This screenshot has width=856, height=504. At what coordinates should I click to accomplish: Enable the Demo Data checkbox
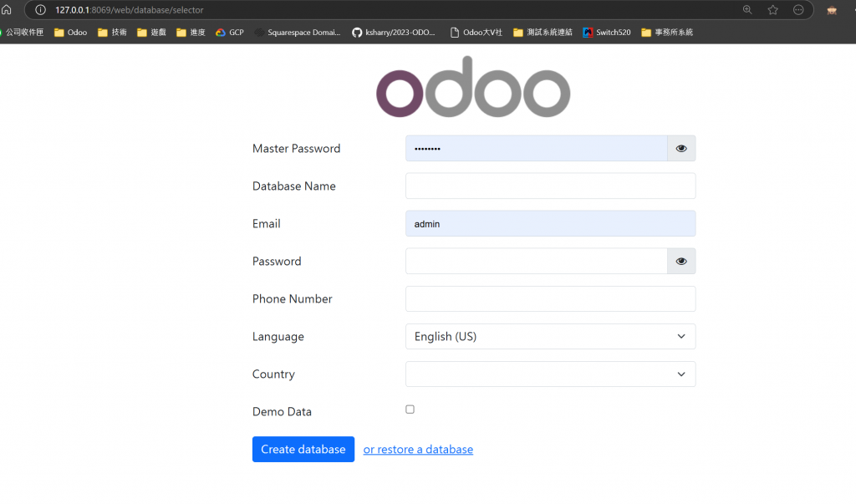point(410,410)
